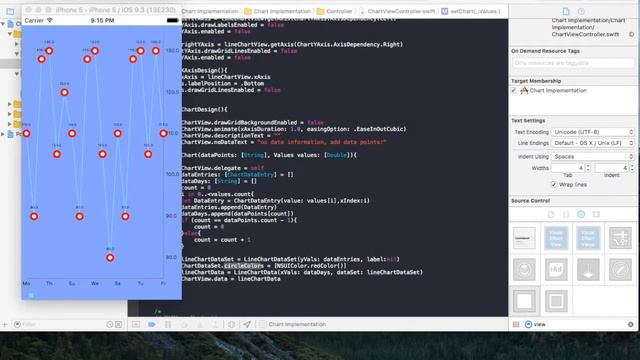Add a new file with the plus button
640x360 pixels.
tap(4, 324)
